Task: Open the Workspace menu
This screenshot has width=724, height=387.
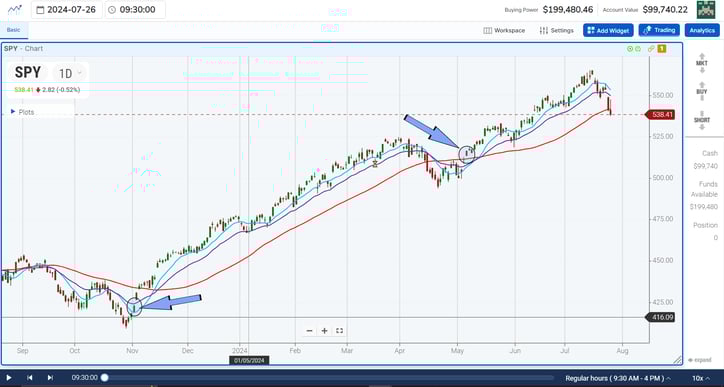Action: [504, 30]
